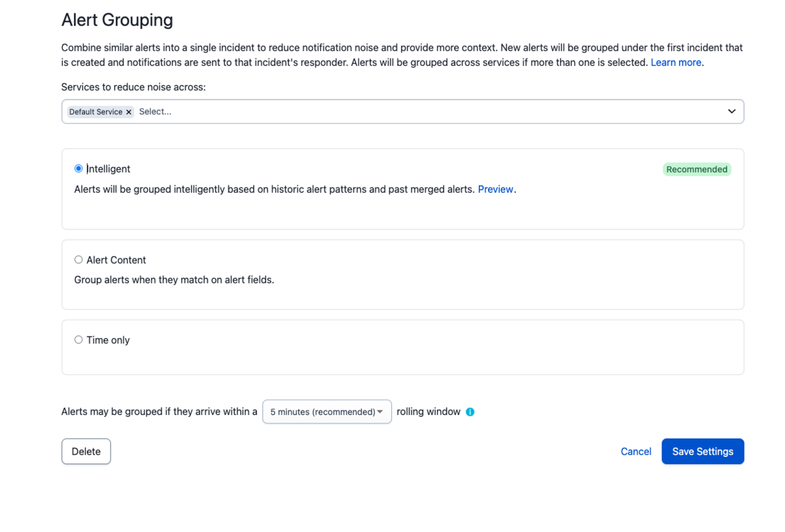Open the 5 minutes rolling window dropdown
785x532 pixels.
tap(327, 412)
